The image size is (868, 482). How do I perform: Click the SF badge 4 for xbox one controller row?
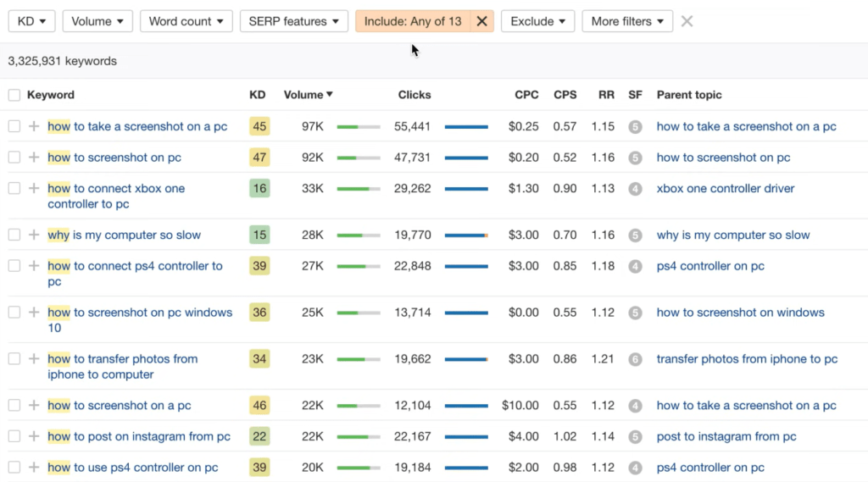[635, 189]
